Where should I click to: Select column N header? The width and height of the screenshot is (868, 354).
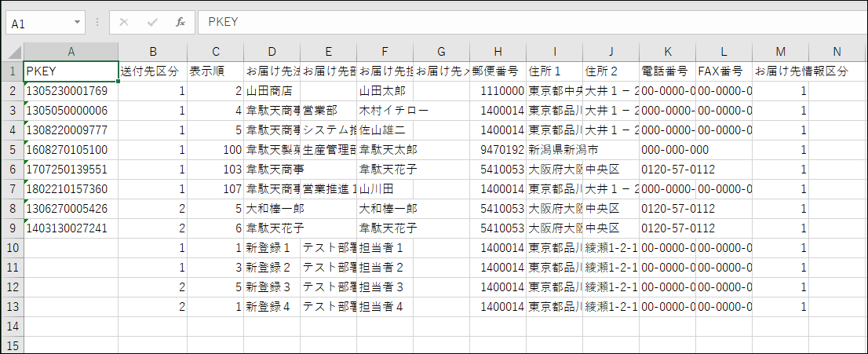837,52
